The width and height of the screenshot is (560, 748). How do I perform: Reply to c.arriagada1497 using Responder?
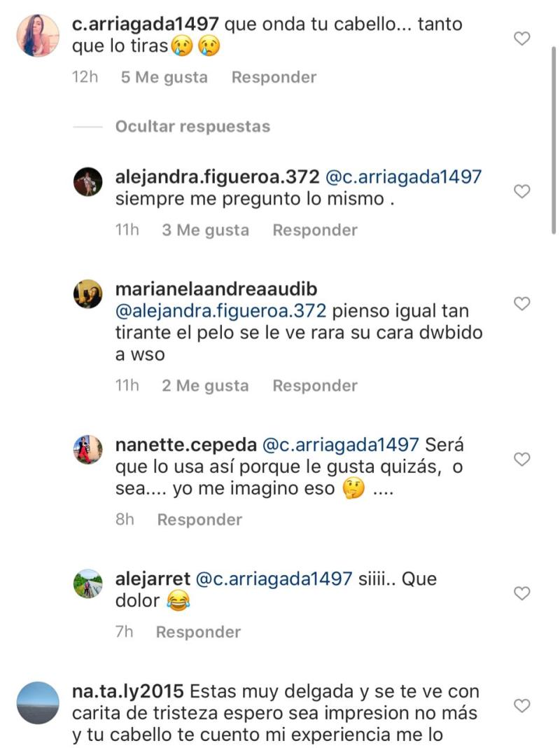[274, 78]
